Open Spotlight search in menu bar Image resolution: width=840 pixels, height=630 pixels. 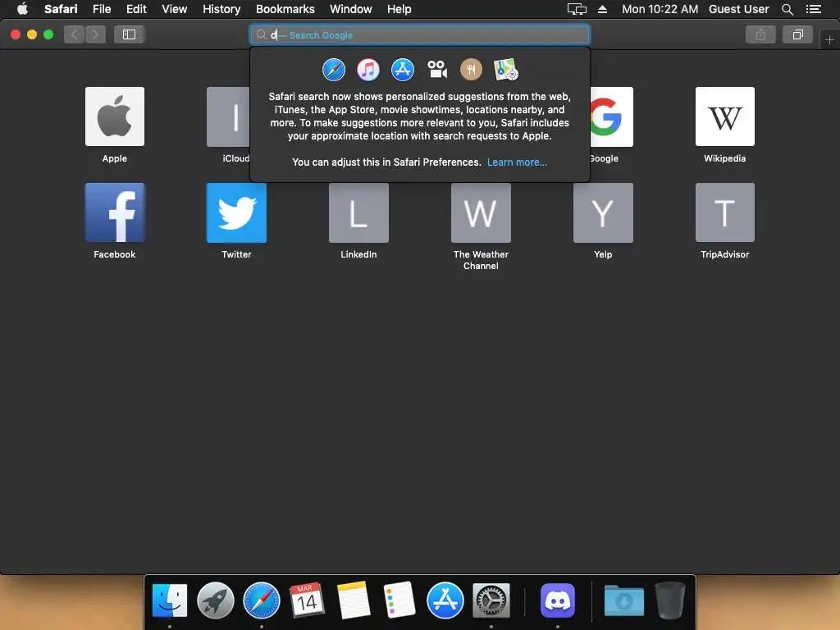click(x=787, y=9)
